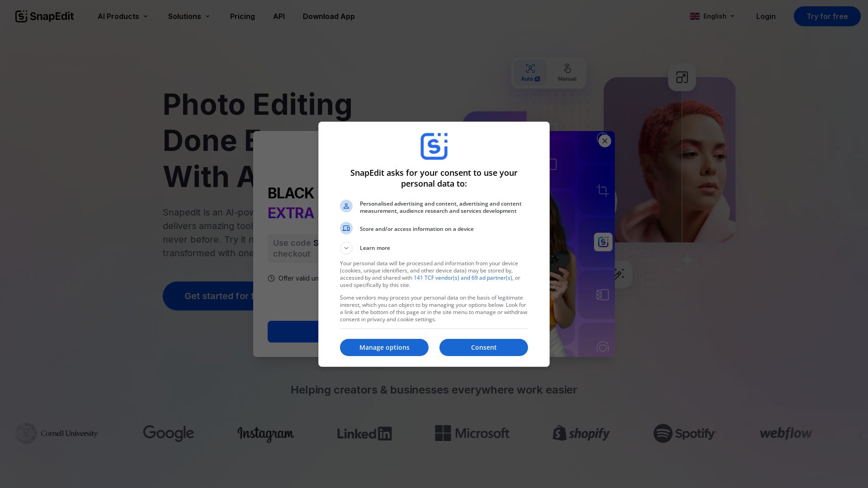The width and height of the screenshot is (868, 488).
Task: Open the image expand/resize icon
Action: pyautogui.click(x=682, y=77)
